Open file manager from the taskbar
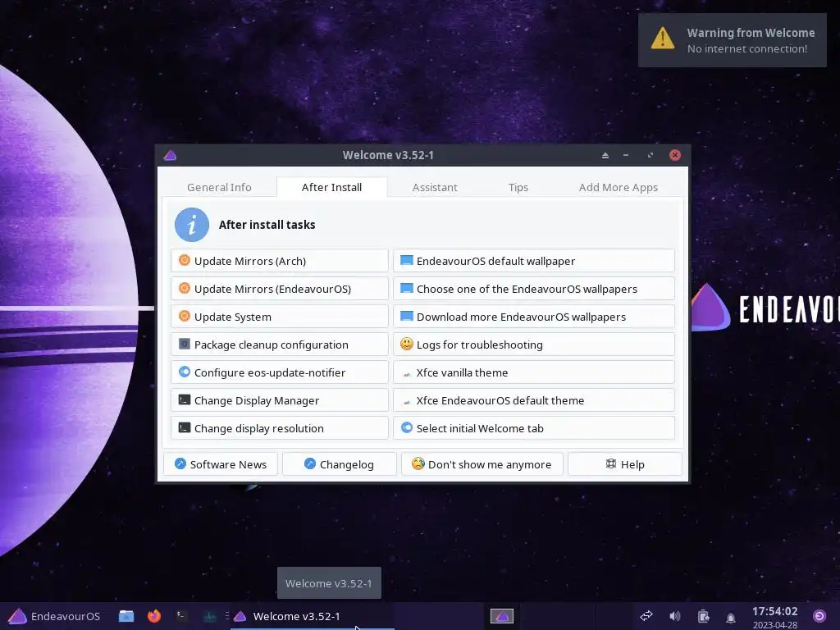Viewport: 840px width, 630px height. click(x=126, y=616)
